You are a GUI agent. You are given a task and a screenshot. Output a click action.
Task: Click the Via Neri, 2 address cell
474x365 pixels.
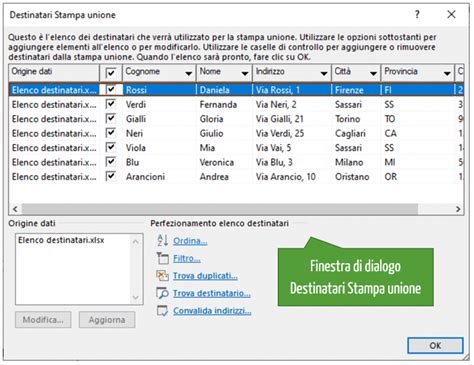[292, 104]
